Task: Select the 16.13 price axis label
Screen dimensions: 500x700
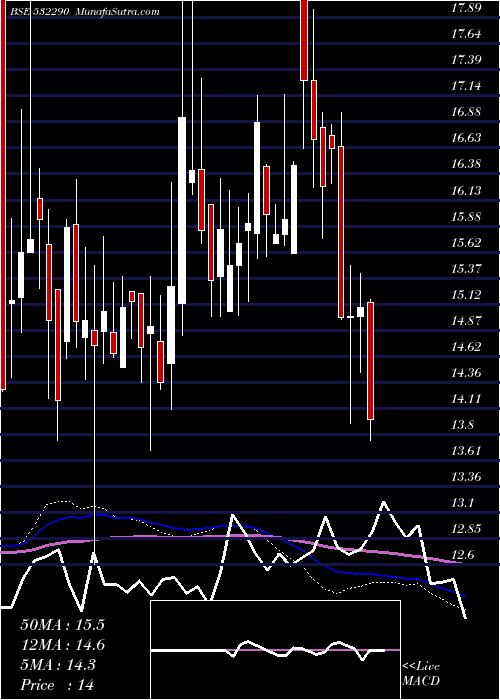Action: [466, 191]
